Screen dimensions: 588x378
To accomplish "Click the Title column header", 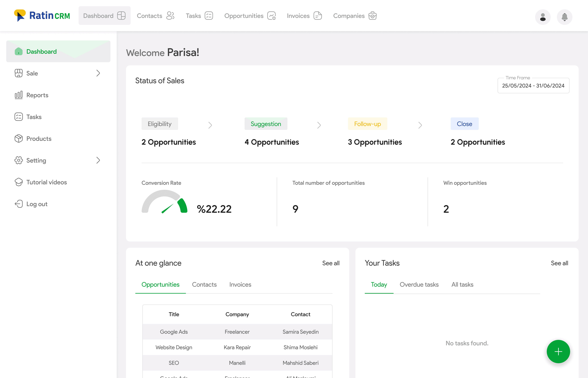I will (x=174, y=314).
